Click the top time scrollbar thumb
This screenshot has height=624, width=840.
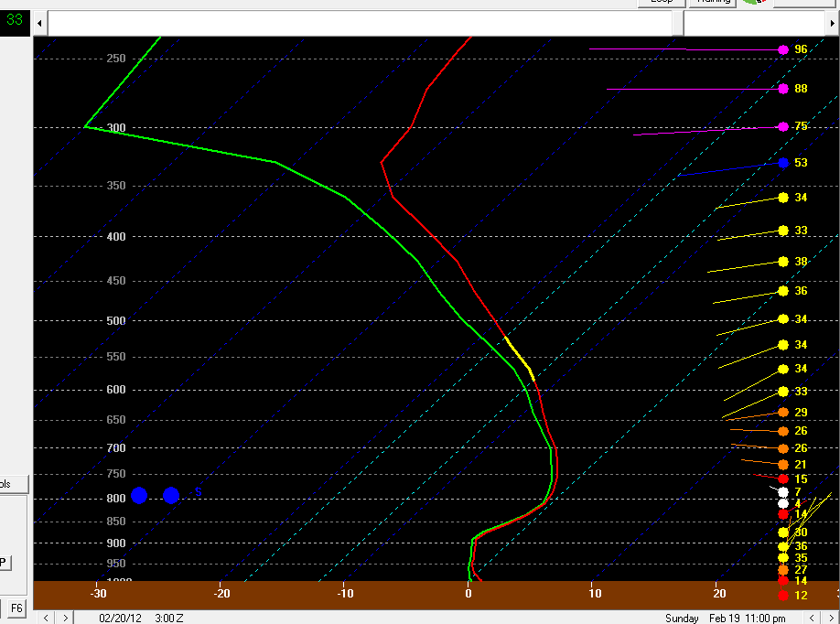678,23
